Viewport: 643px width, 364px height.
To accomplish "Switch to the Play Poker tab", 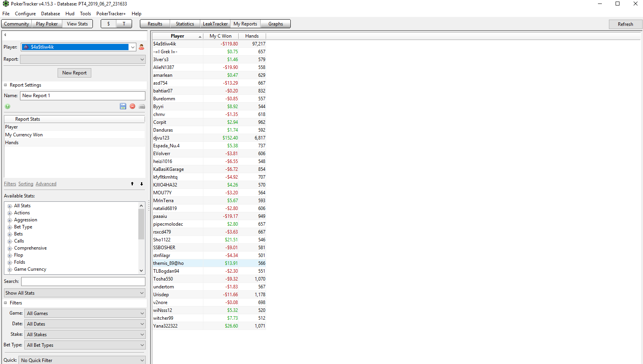I will pos(47,24).
